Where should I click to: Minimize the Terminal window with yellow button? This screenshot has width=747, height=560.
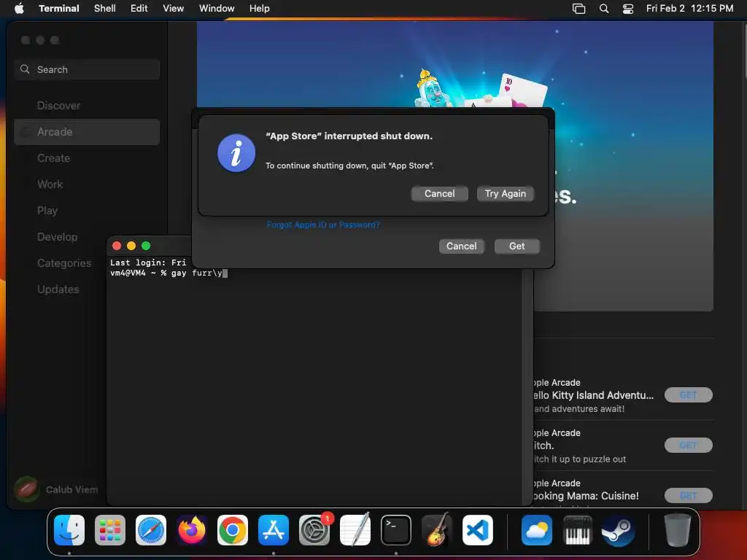coord(131,246)
